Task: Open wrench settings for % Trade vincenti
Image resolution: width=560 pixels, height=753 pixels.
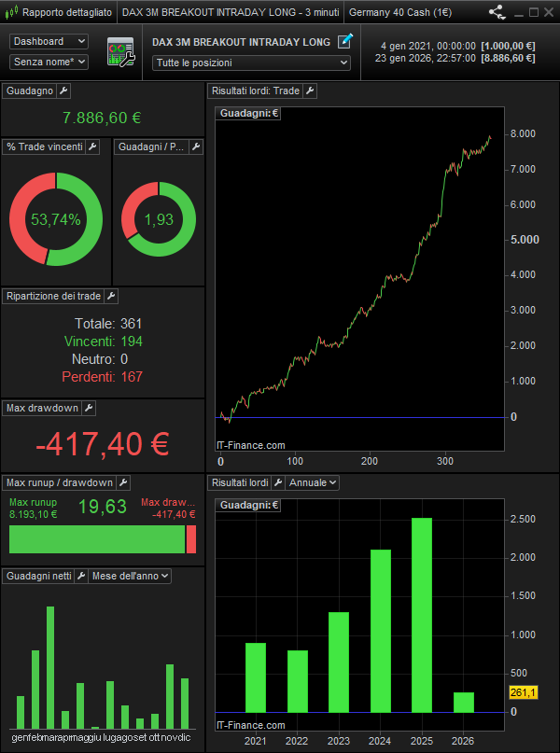Action: click(92, 146)
